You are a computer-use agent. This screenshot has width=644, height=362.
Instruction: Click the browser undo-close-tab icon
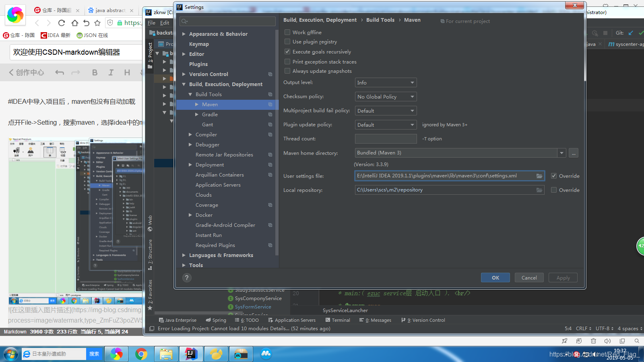click(x=86, y=23)
